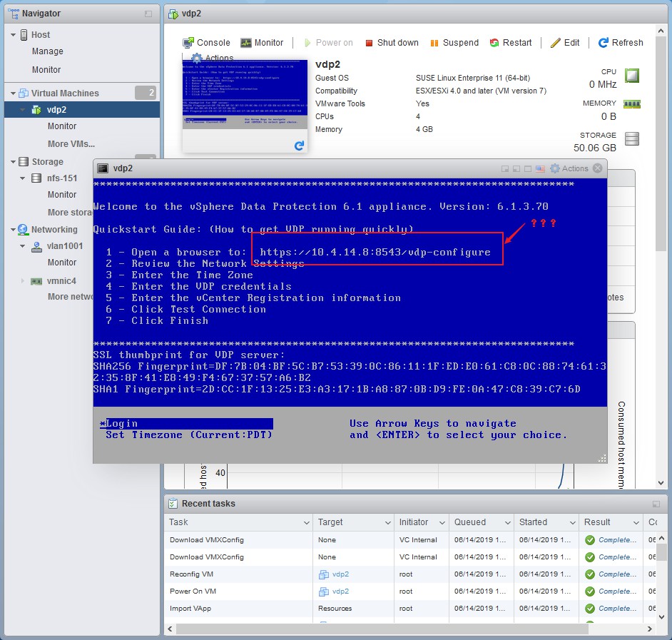Collapse the vlan1001 tree node
Screen dimensions: 672x640
coord(22,246)
